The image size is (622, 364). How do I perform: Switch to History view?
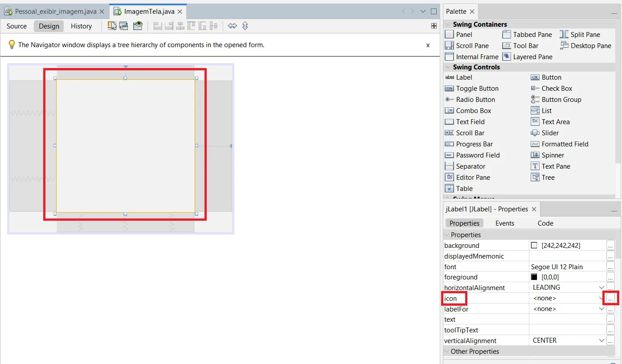[81, 26]
